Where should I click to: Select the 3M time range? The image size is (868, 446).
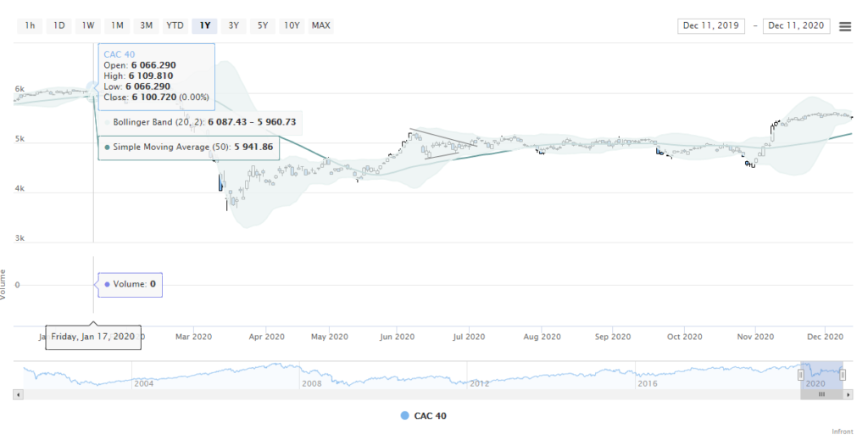pos(146,25)
